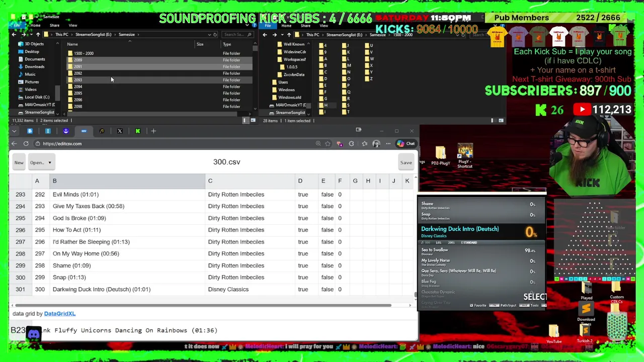
Task: Open the Share tab in Samesize Explorer window
Action: tap(54, 25)
